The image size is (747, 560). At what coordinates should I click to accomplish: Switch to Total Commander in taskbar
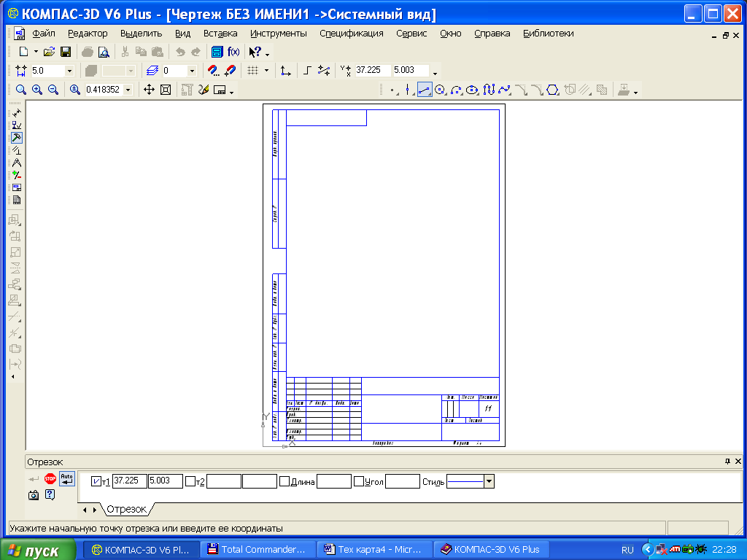click(x=258, y=550)
